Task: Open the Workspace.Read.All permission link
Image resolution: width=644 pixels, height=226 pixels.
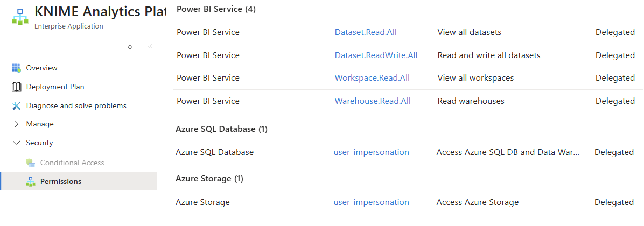Action: [x=372, y=77]
